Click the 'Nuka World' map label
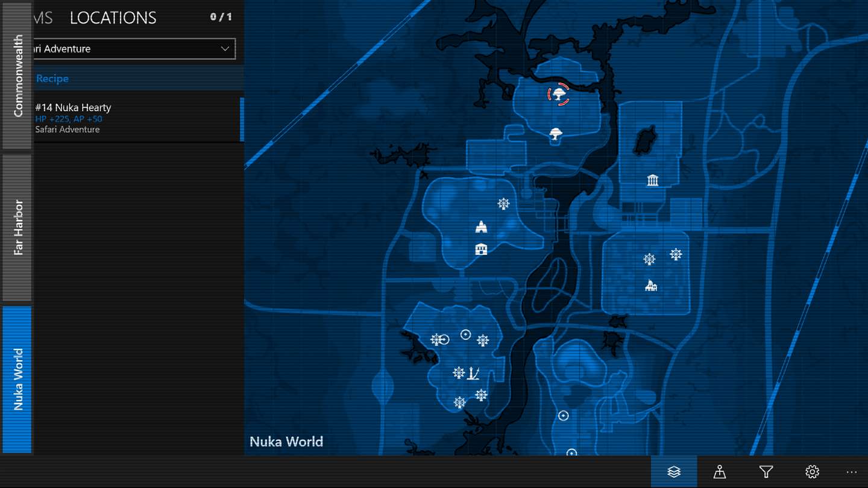 tap(286, 442)
